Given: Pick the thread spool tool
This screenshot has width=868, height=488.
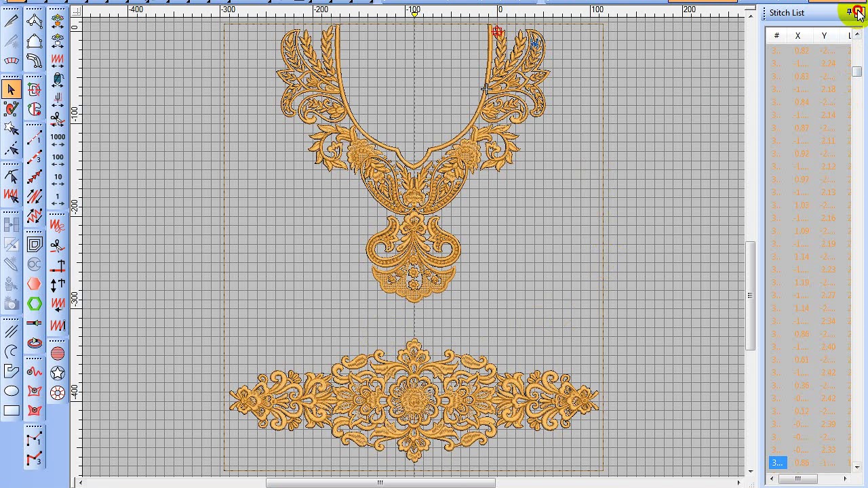Looking at the screenshot, I should coord(58,81).
